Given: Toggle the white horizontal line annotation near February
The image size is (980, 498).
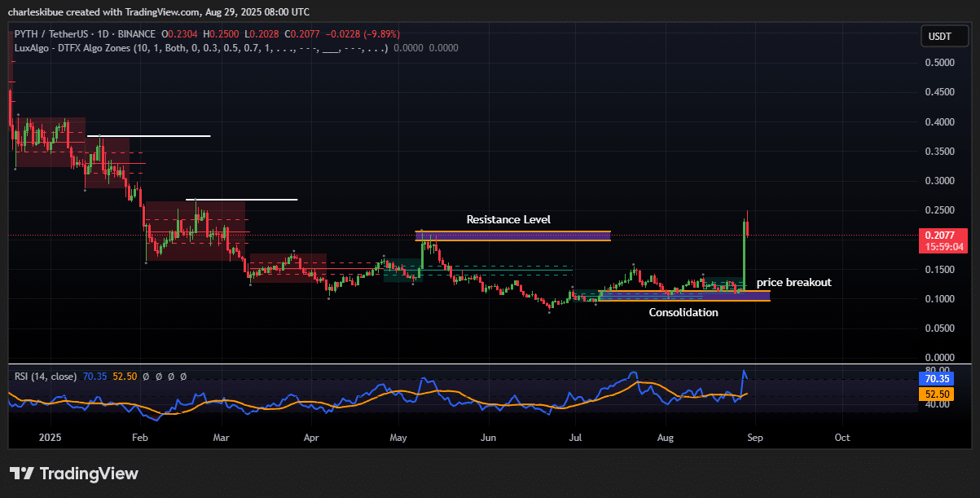Looking at the screenshot, I should [151, 134].
